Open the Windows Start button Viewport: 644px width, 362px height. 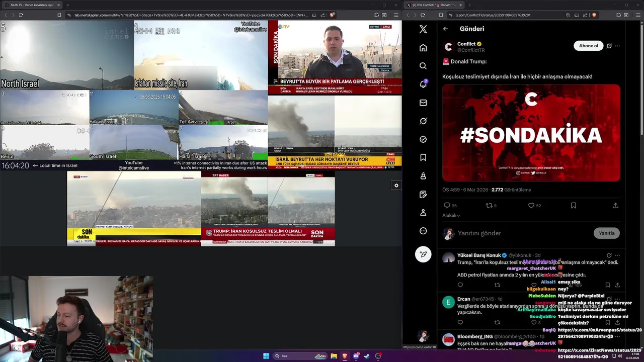pos(266,356)
